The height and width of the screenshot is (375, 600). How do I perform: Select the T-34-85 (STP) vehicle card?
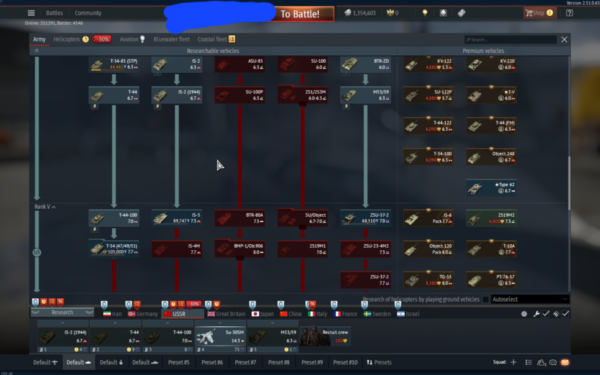click(x=114, y=64)
